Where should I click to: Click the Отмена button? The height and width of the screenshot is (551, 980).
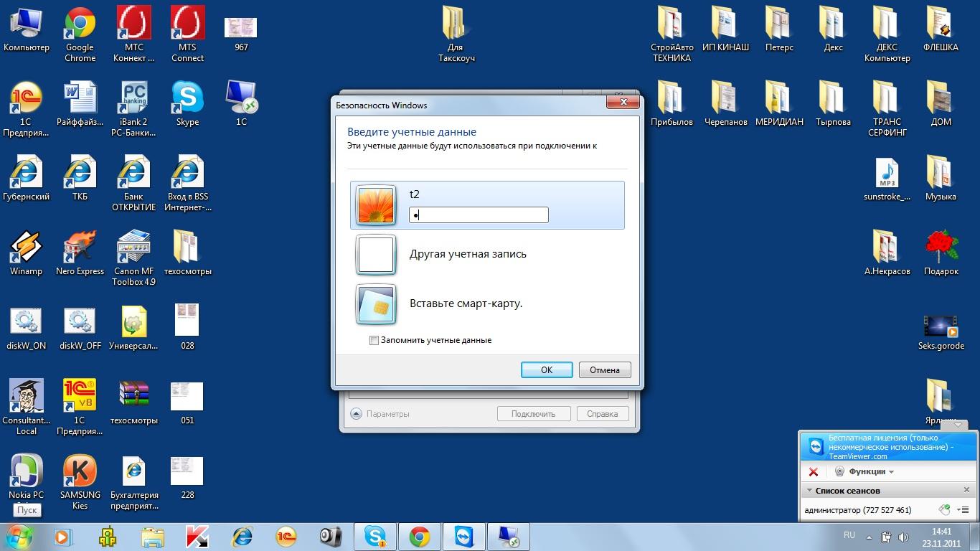(x=605, y=370)
